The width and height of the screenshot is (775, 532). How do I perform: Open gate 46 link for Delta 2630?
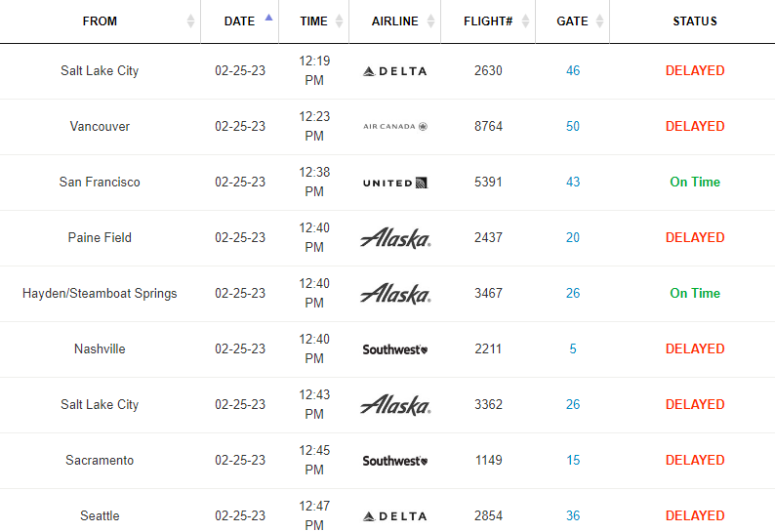click(573, 71)
